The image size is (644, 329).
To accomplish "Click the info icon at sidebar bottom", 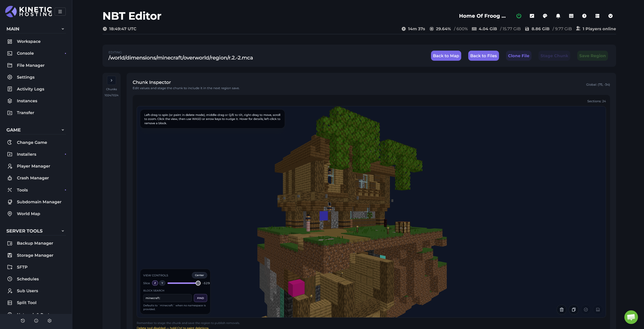I will click(x=36, y=321).
